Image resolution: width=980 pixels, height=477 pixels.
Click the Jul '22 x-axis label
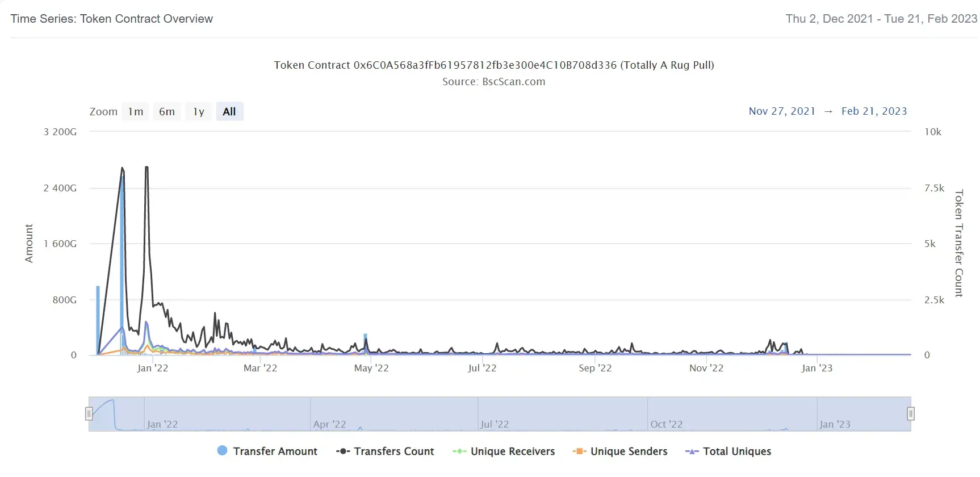coord(482,368)
